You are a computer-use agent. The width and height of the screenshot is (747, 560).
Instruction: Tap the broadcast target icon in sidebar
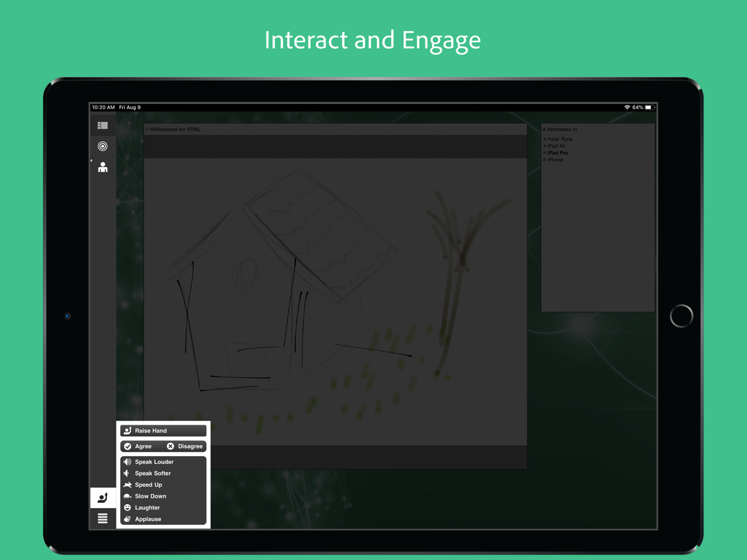coord(103,147)
